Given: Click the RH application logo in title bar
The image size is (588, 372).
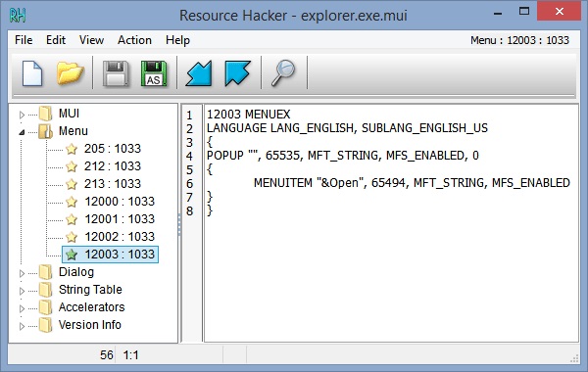Looking at the screenshot, I should 18,16.
